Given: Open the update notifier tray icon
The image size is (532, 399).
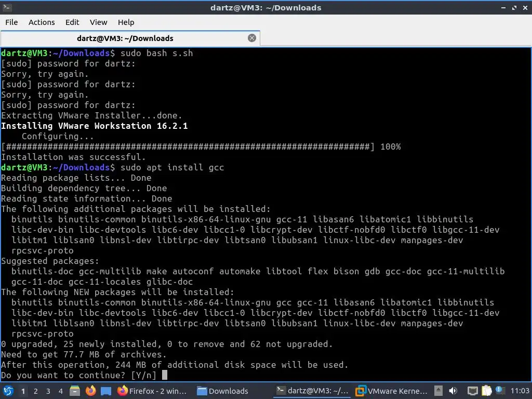Looking at the screenshot, I should [x=499, y=390].
